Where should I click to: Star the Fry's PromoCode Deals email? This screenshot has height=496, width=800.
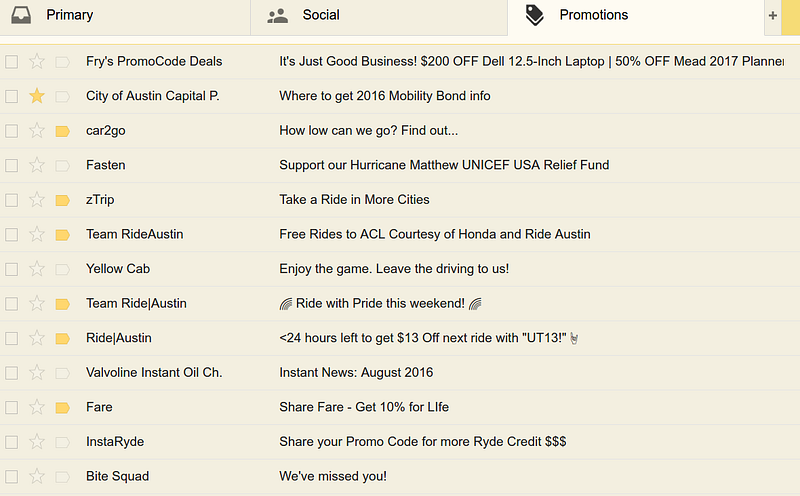coord(37,62)
